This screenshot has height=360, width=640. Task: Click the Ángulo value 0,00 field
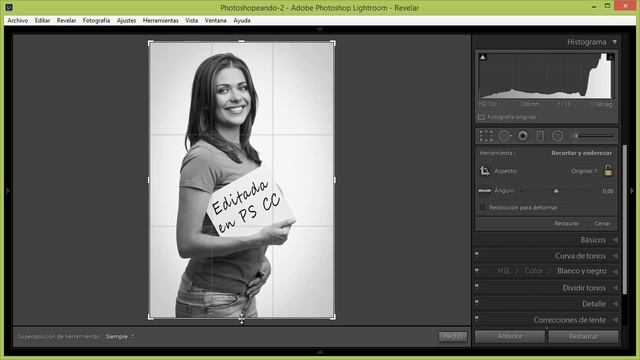click(x=608, y=191)
